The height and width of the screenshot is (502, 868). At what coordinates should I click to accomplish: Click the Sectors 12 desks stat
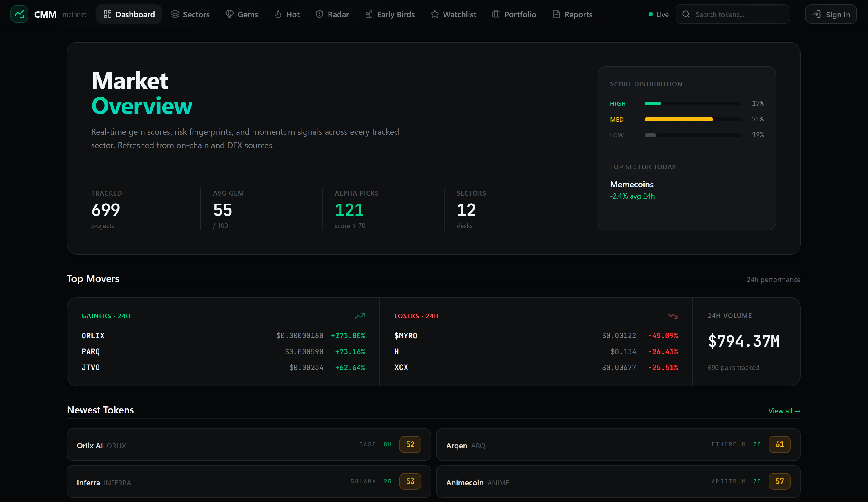pos(471,209)
